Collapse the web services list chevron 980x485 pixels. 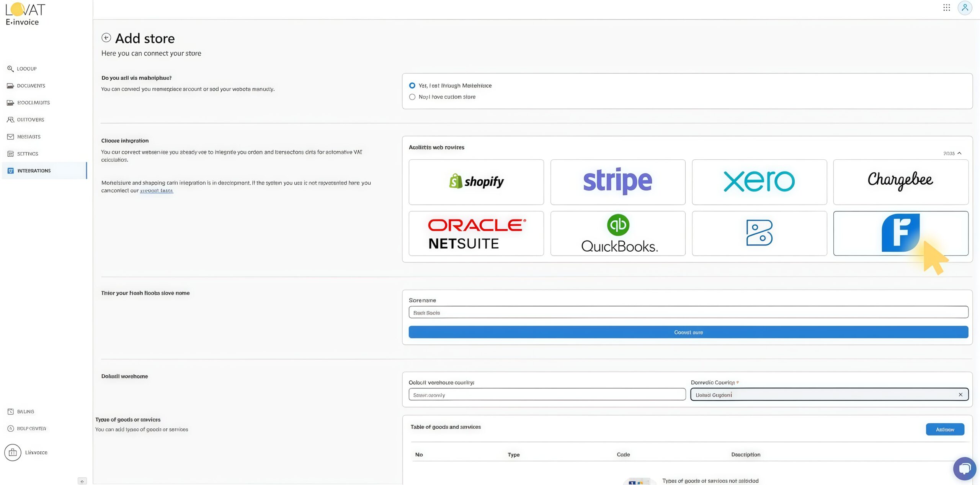click(x=959, y=153)
